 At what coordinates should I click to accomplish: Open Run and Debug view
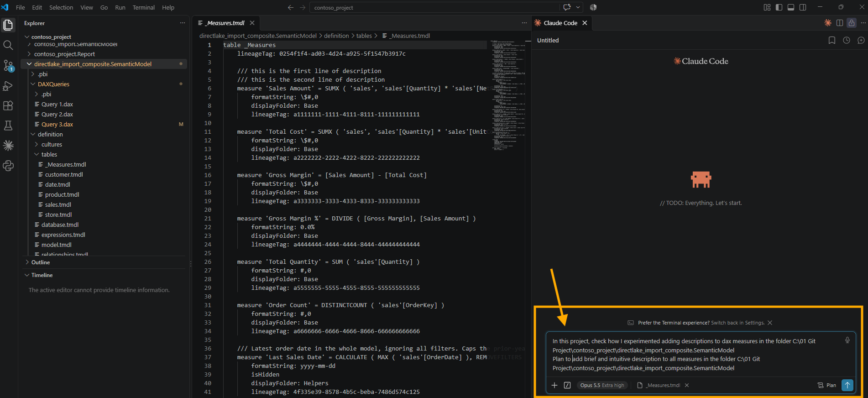click(x=8, y=86)
